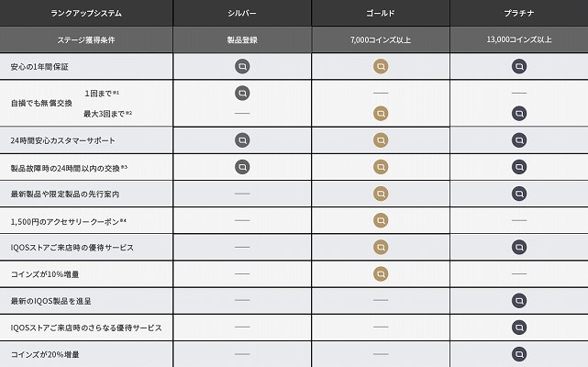This screenshot has height=367, width=588.
Task: Click the IQOSストアご来店時の優待サービス row label
Action: pyautogui.click(x=72, y=248)
